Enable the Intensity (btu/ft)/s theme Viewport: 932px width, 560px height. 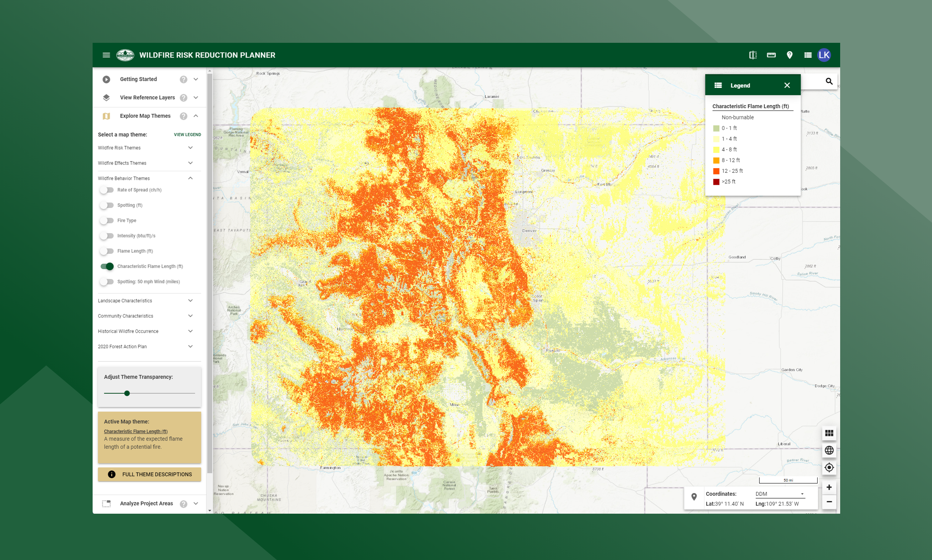[x=107, y=236]
